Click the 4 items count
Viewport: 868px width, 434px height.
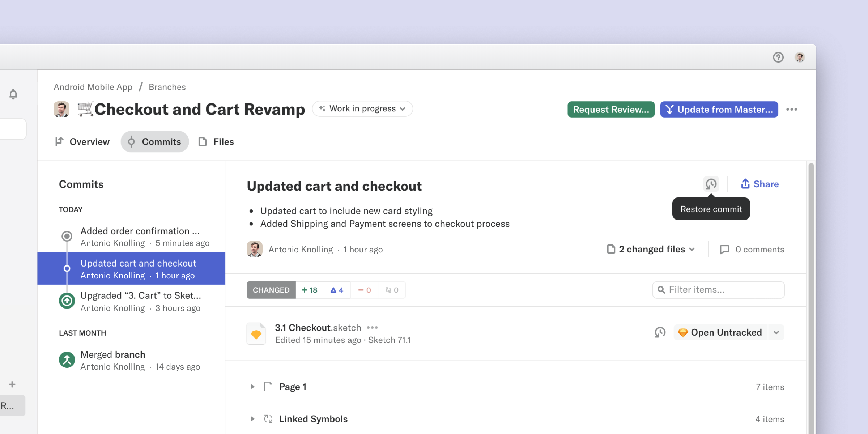tap(770, 419)
